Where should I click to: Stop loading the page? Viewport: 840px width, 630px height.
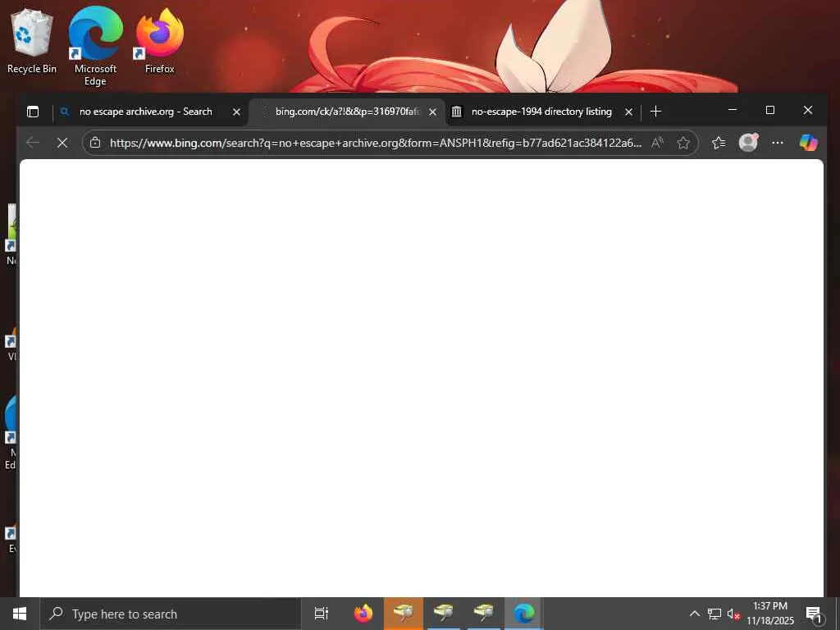tap(62, 143)
